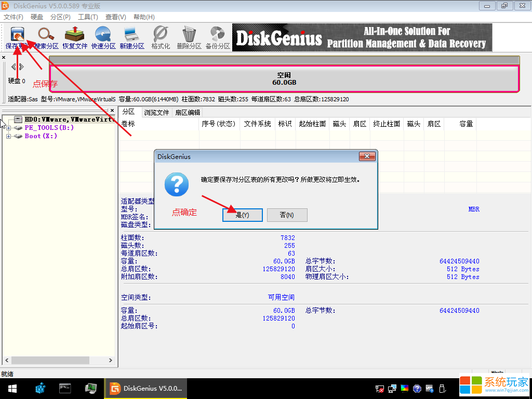
Task: Click the 可用空间 space type value
Action: point(281,298)
